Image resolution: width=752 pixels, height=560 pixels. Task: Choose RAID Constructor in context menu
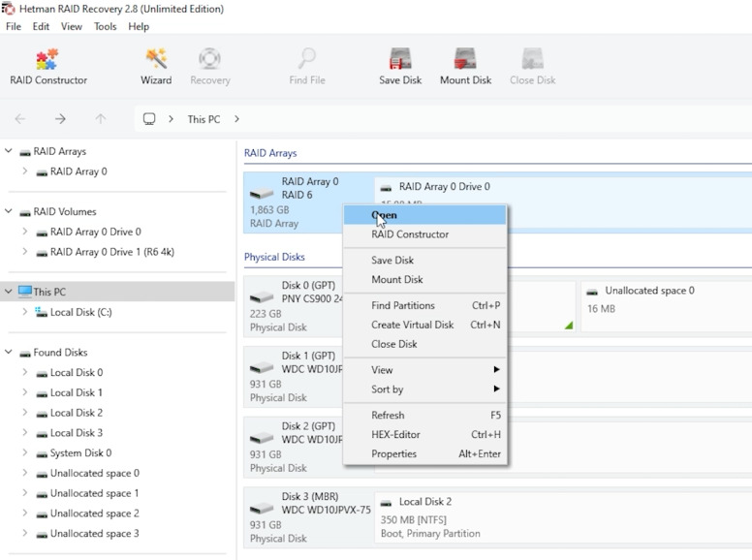(424, 233)
